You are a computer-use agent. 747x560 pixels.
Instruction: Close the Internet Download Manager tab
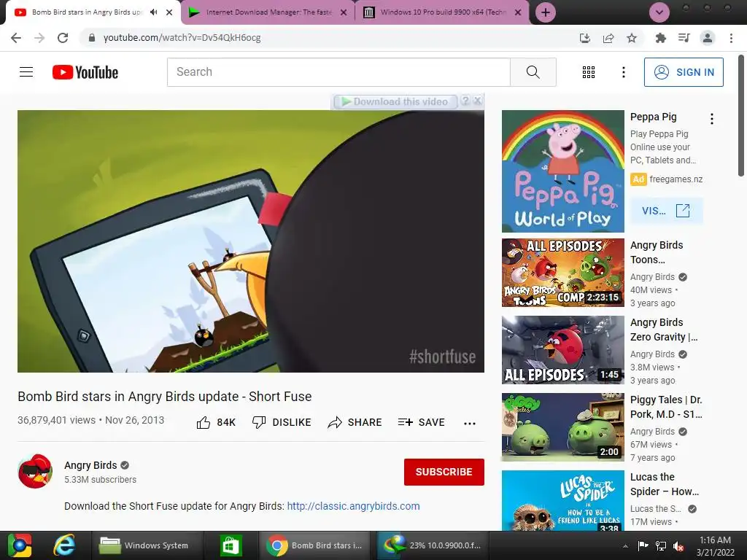(x=344, y=12)
